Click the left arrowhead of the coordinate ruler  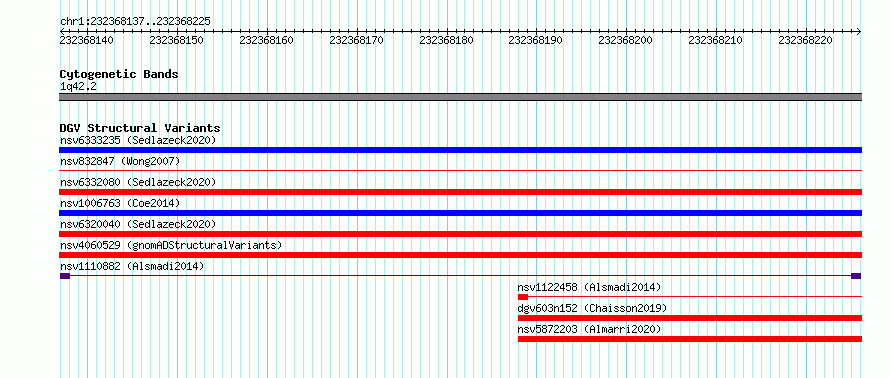[x=62, y=31]
